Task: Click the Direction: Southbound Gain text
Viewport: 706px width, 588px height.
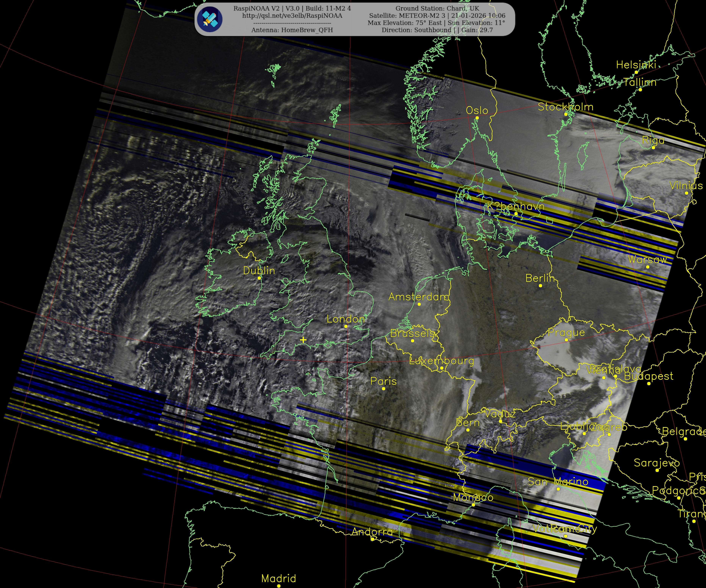Action: coord(437,30)
